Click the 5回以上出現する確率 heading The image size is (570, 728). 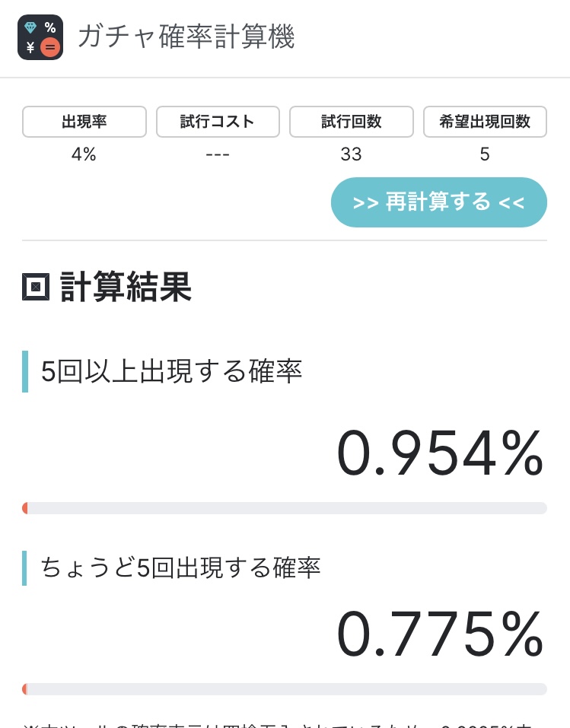171,371
